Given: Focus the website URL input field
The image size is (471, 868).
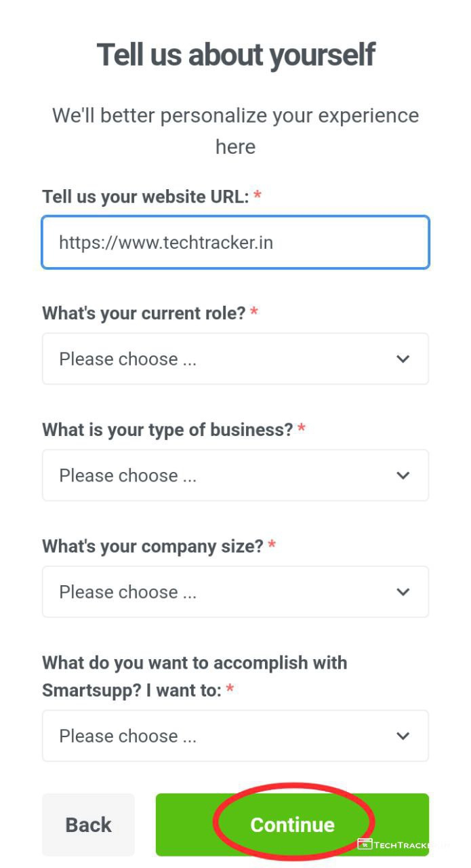Looking at the screenshot, I should pyautogui.click(x=235, y=242).
